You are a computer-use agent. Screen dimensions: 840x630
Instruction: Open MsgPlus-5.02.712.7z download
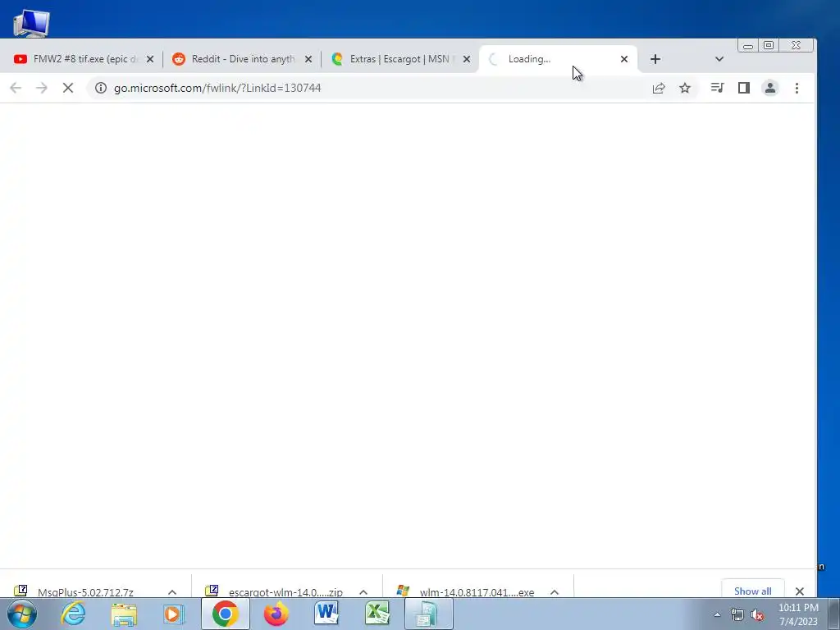(x=85, y=592)
